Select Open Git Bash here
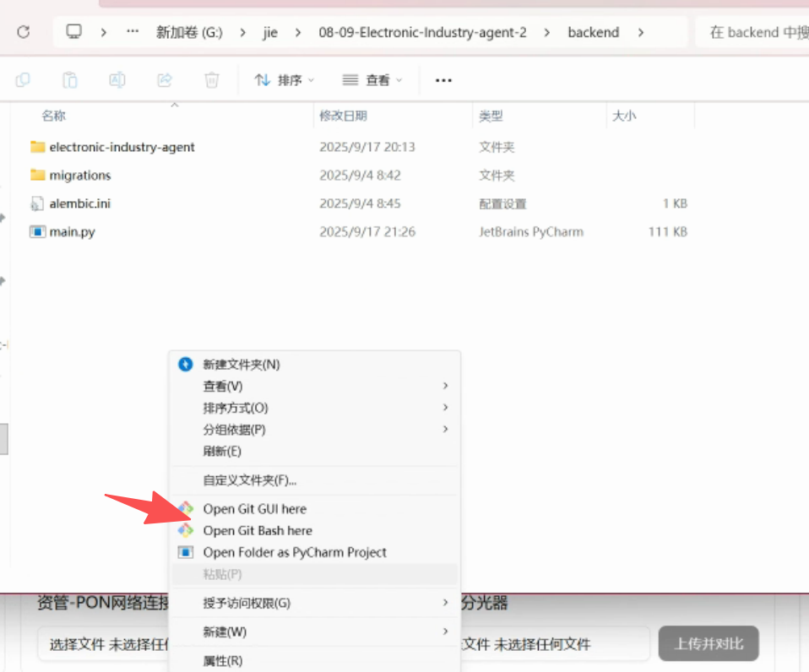This screenshot has height=672, width=809. coord(258,530)
